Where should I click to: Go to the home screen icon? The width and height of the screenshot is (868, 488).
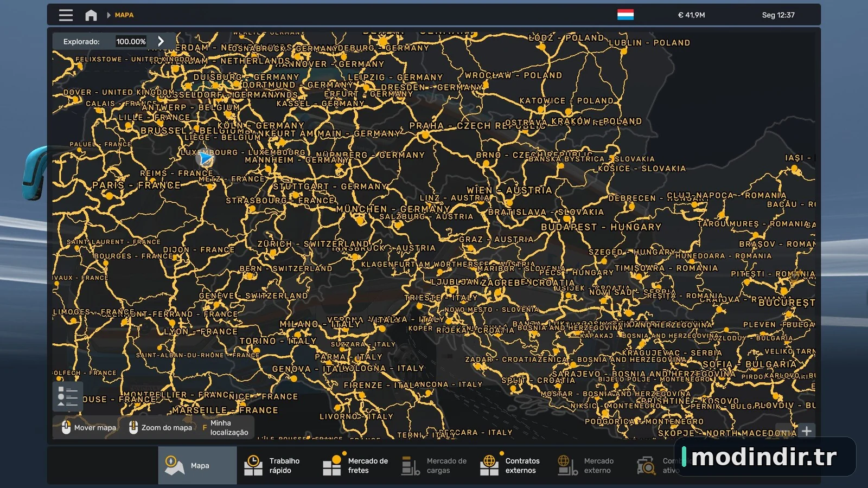tap(91, 15)
